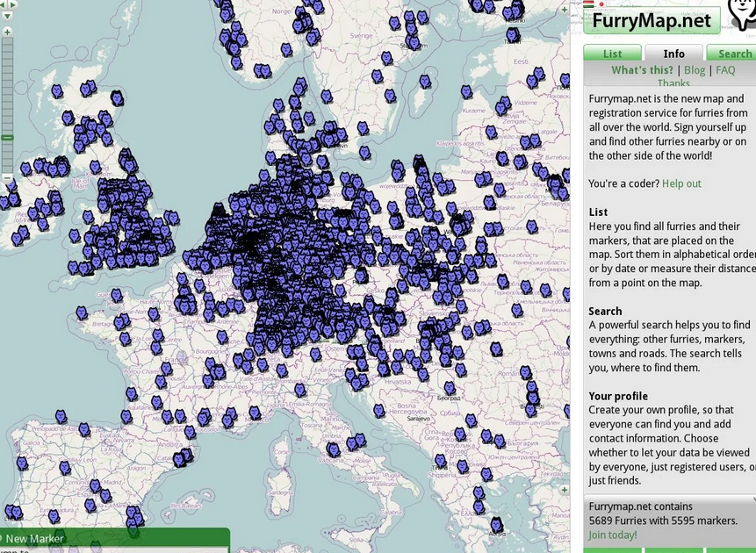Select the Info tab

(673, 53)
